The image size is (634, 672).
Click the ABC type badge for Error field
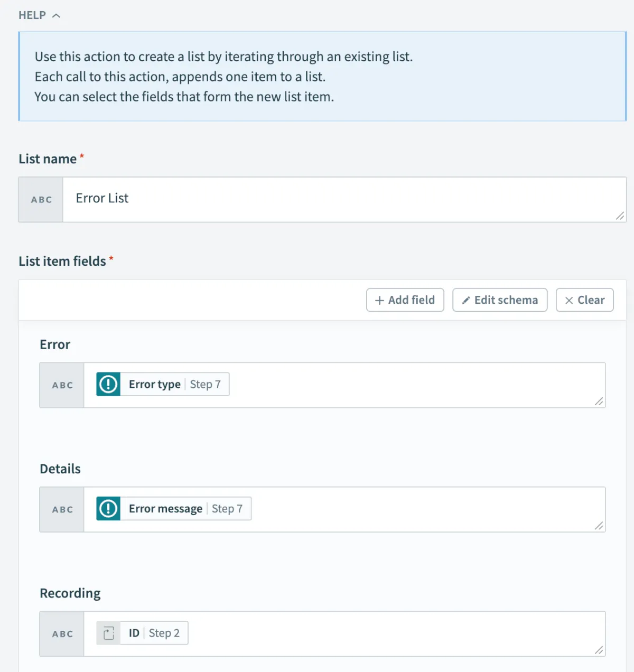click(62, 385)
